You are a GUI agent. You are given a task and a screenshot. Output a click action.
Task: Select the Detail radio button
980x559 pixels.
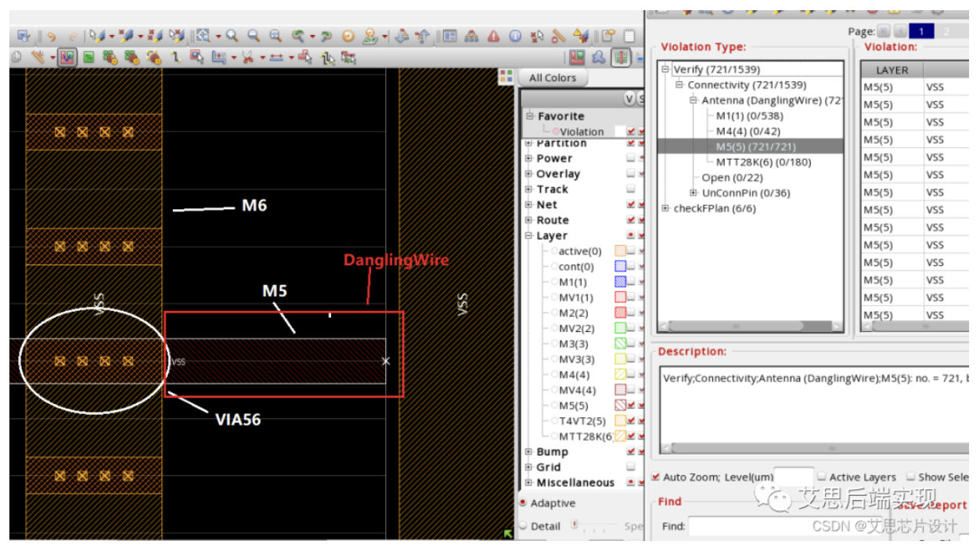[523, 526]
